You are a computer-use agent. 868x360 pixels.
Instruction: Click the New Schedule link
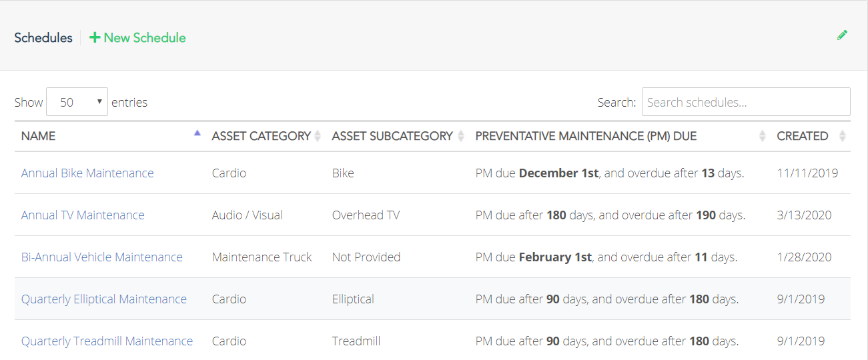137,38
